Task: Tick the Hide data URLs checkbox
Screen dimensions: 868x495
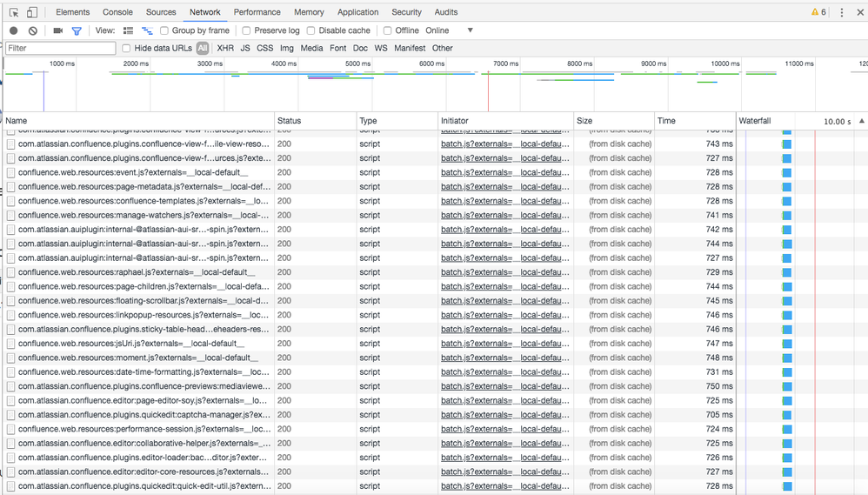Action: pos(126,49)
